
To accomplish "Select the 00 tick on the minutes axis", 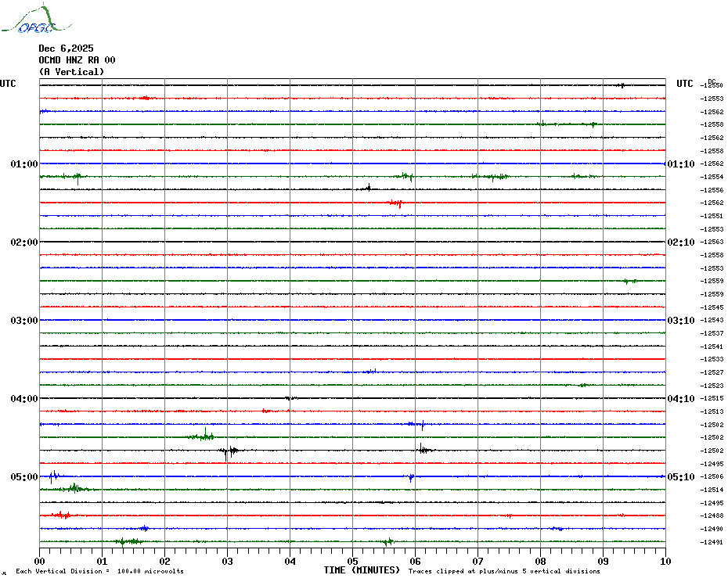I will [40, 561].
